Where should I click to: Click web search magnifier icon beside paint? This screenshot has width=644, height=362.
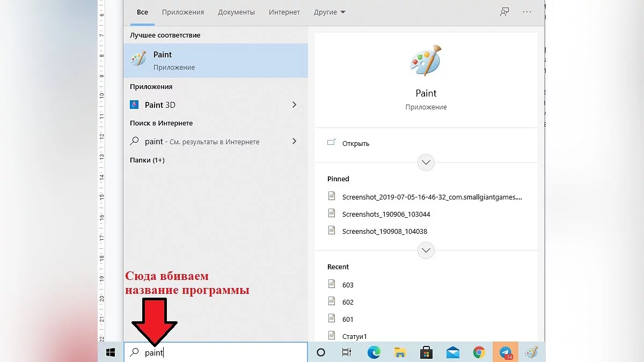[135, 142]
